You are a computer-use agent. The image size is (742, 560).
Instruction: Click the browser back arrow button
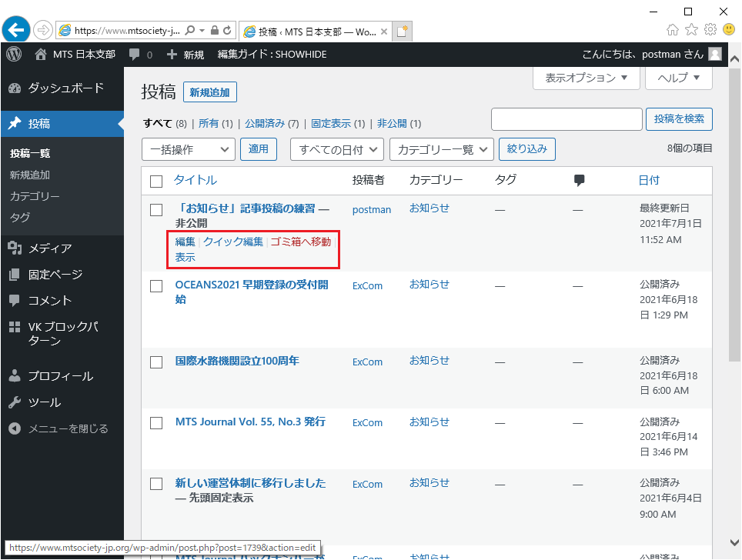(x=17, y=30)
